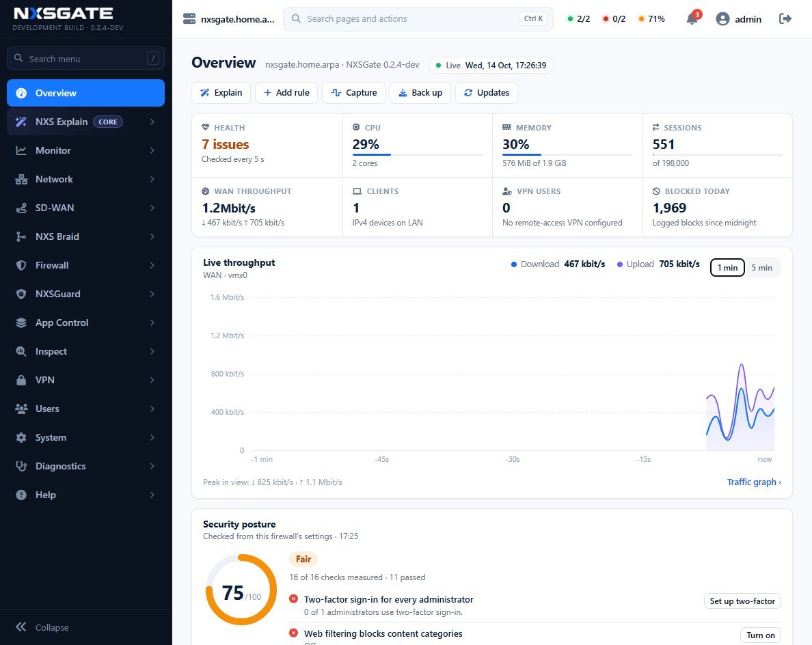Switch graph range to 5 min
The width and height of the screenshot is (812, 645).
coord(762,268)
